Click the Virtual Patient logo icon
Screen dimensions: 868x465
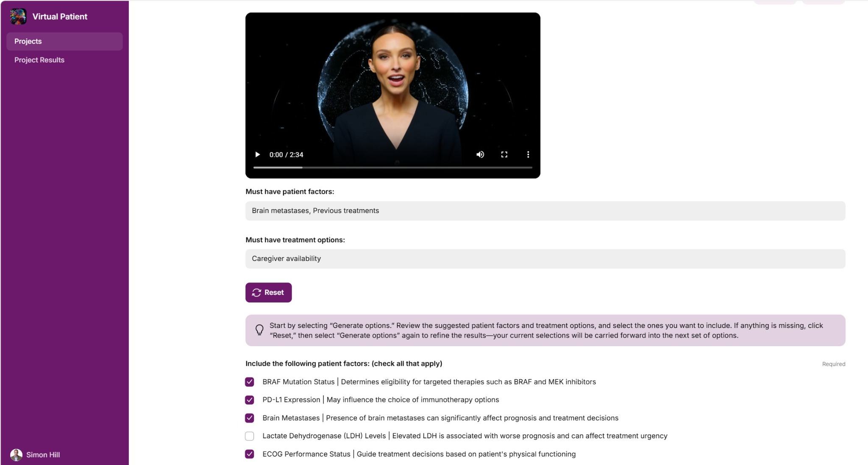18,17
